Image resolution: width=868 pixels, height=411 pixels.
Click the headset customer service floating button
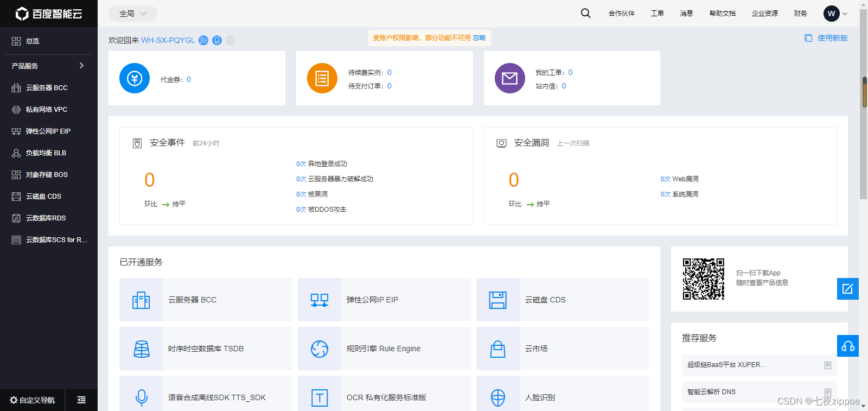coord(848,346)
